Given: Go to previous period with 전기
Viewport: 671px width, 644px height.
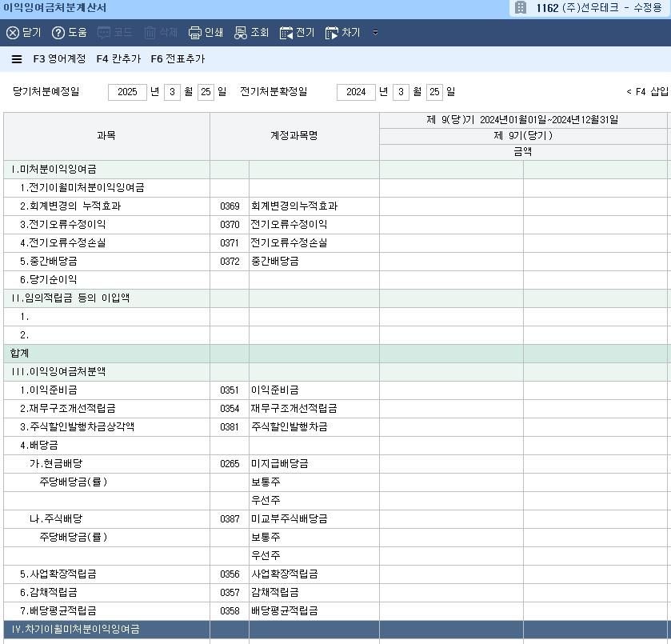Looking at the screenshot, I should 286,33.
